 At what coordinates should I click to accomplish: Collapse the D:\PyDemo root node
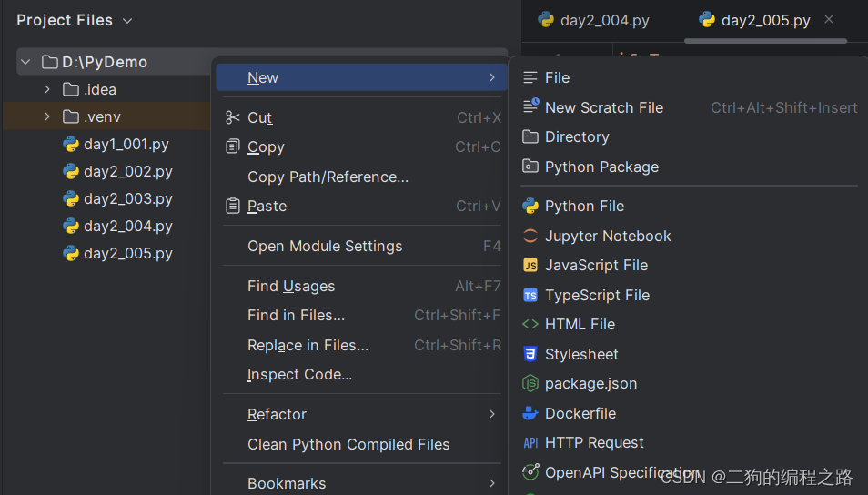(25, 62)
